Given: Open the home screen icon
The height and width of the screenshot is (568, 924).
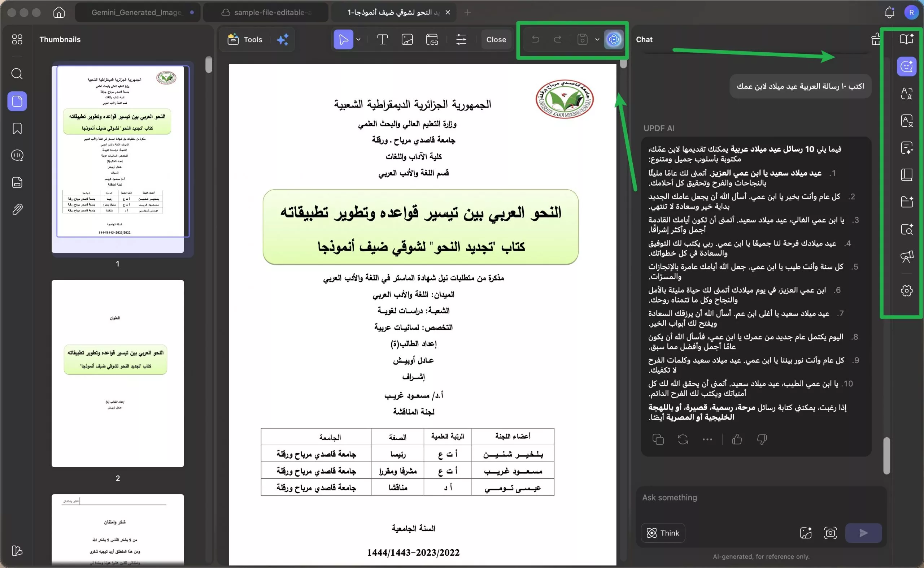Looking at the screenshot, I should tap(59, 12).
